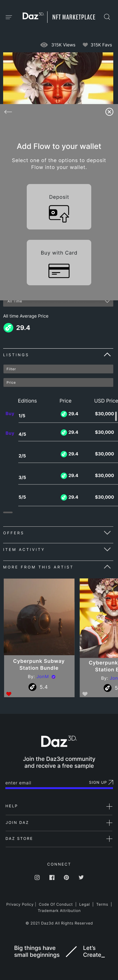Viewport: 118px width, 980px height.
Task: Open the Twitter page
Action: click(x=81, y=877)
